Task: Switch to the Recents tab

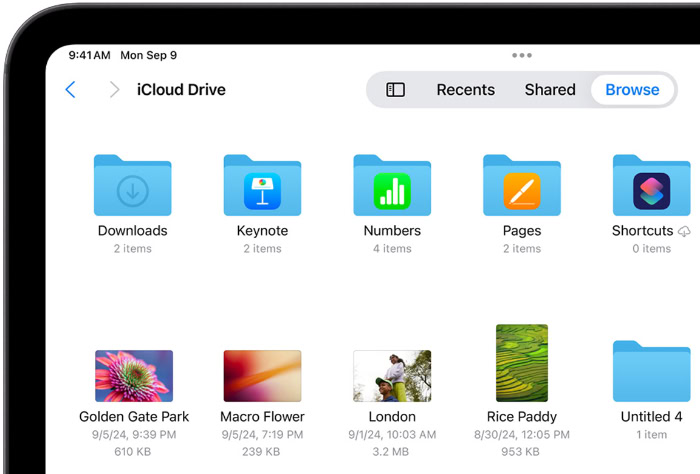Action: [x=466, y=90]
